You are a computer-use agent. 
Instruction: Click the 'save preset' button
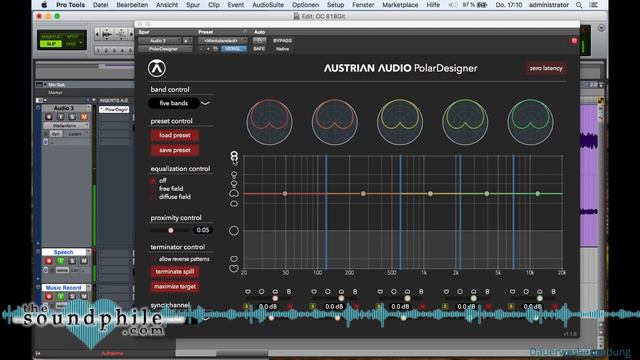175,150
